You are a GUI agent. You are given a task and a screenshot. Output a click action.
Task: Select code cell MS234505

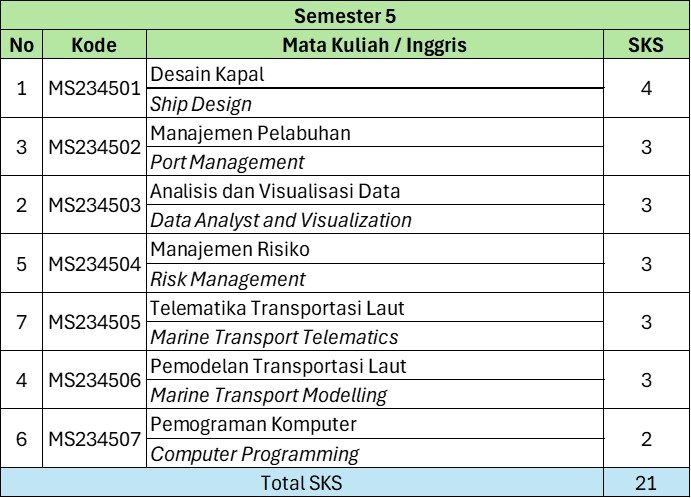[94, 322]
